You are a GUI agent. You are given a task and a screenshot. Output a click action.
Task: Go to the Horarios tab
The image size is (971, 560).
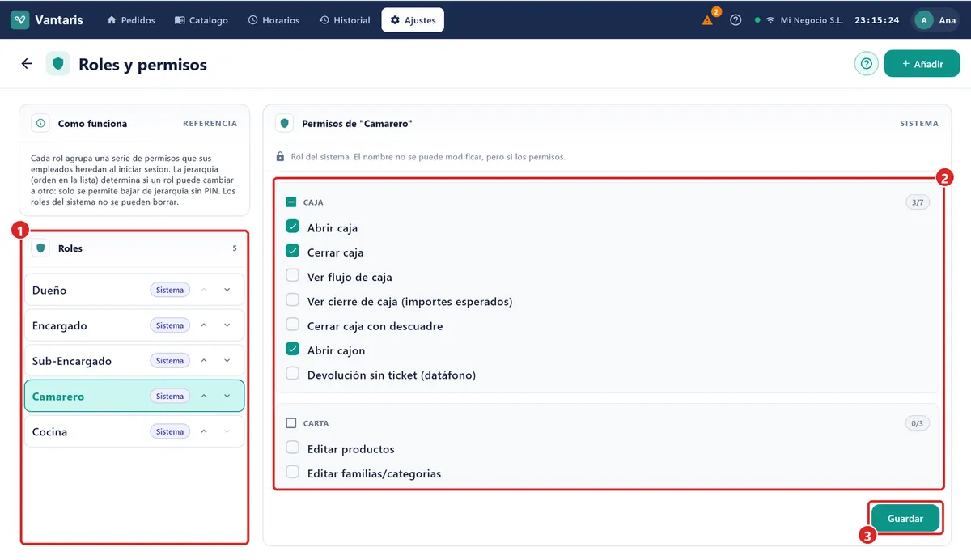(273, 20)
